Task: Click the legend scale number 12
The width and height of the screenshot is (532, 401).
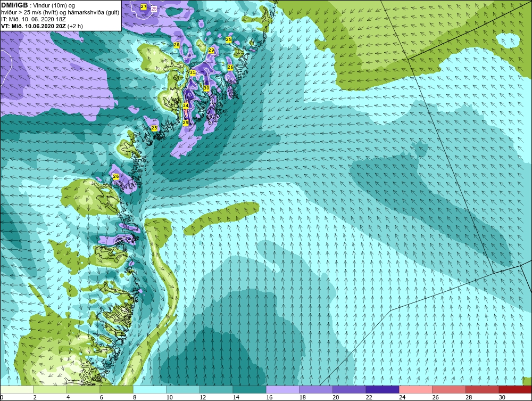Action: (203, 397)
